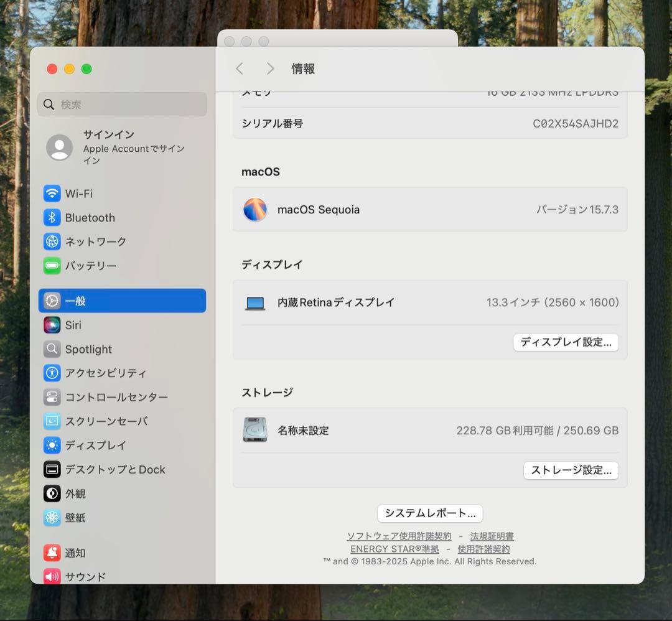672x621 pixels.
Task: Open ディスプレイ設定 from the display section
Action: point(565,342)
